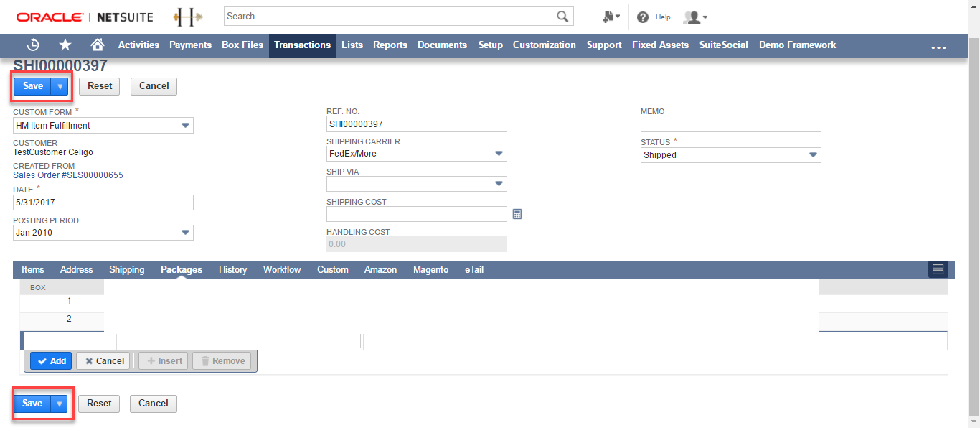Click the bottom Save button
Image resolution: width=980 pixels, height=428 pixels.
click(x=32, y=404)
